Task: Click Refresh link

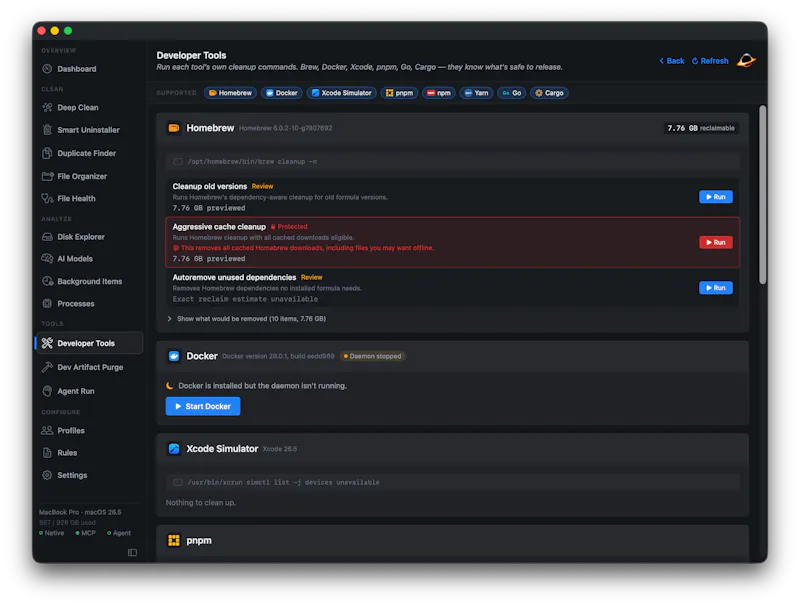Action: pos(710,61)
